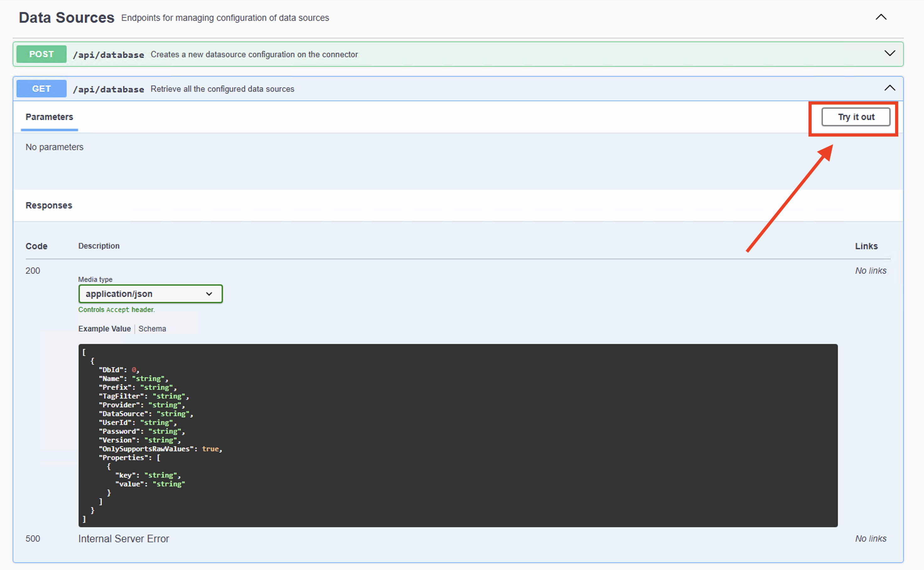The height and width of the screenshot is (570, 924).
Task: Click the Description column header
Action: tap(99, 246)
